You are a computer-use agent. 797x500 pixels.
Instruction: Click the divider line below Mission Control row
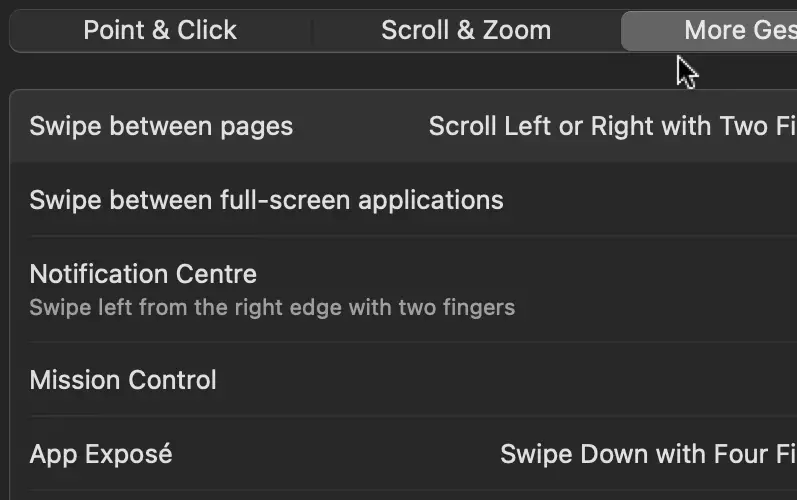click(x=400, y=417)
